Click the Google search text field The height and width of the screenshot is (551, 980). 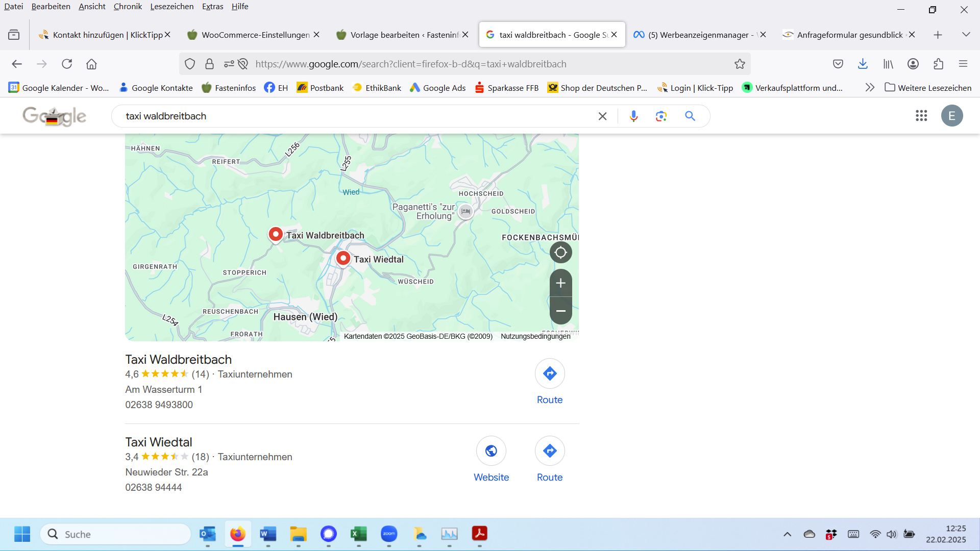(x=357, y=116)
